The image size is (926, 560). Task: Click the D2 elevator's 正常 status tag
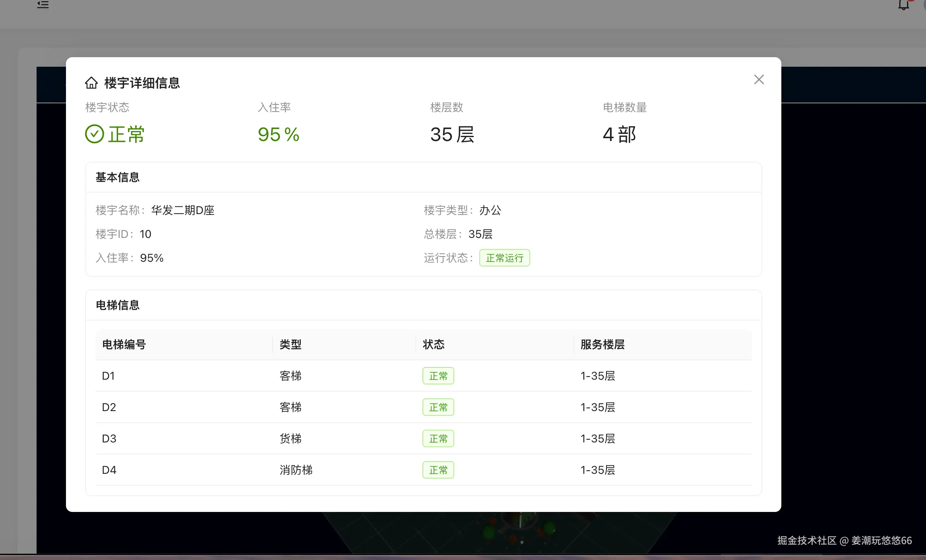click(438, 407)
